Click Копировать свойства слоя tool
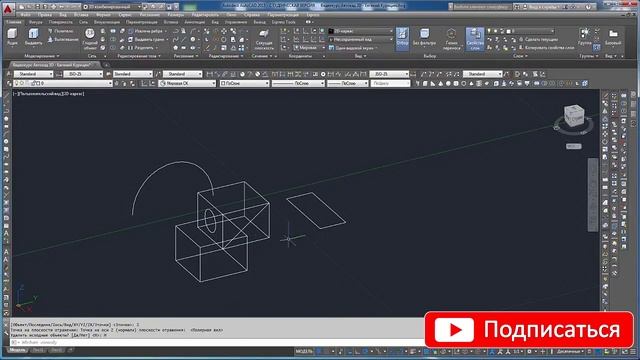The height and width of the screenshot is (360, 640). 547,48
